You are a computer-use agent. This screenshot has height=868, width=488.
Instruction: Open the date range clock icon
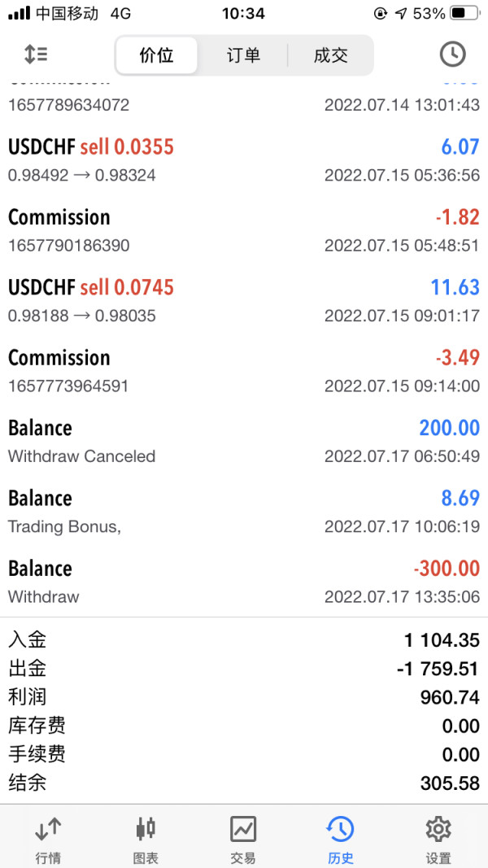(452, 55)
